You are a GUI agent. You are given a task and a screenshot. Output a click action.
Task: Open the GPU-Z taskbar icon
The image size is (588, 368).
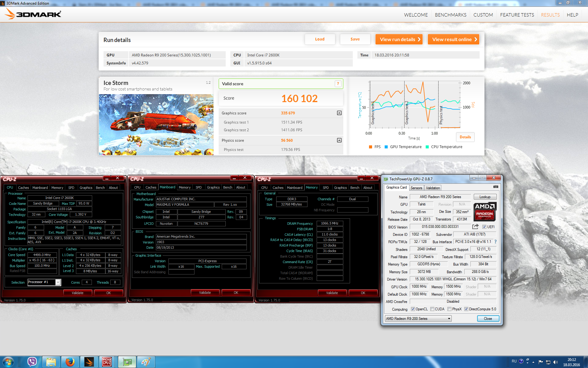click(x=127, y=362)
